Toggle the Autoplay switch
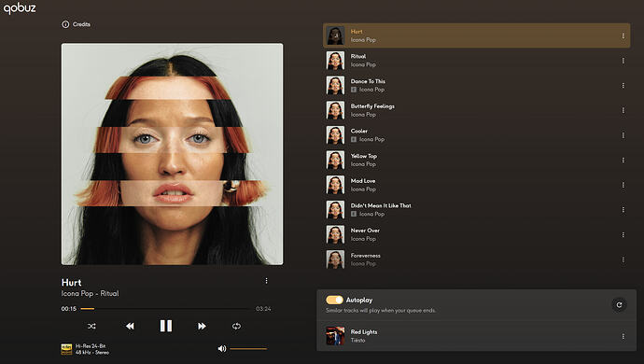This screenshot has width=644, height=364. pyautogui.click(x=334, y=300)
